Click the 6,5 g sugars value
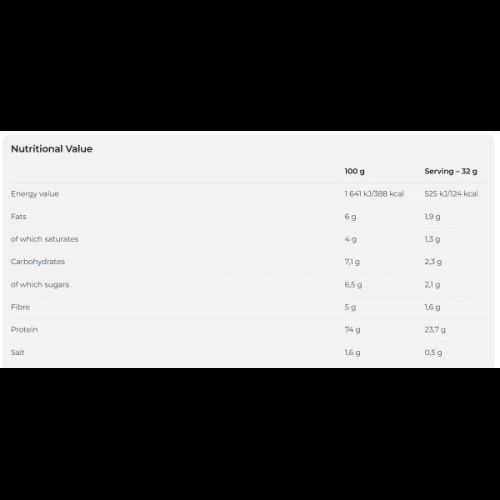The height and width of the screenshot is (500, 500). tap(353, 285)
